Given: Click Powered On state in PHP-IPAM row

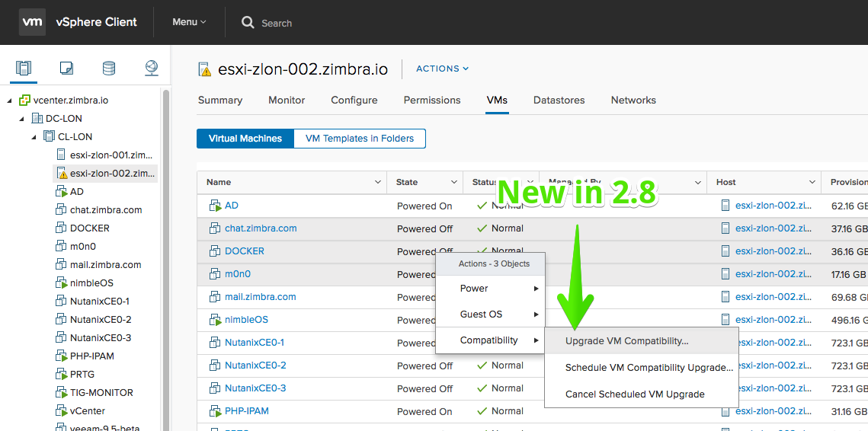Looking at the screenshot, I should point(424,412).
